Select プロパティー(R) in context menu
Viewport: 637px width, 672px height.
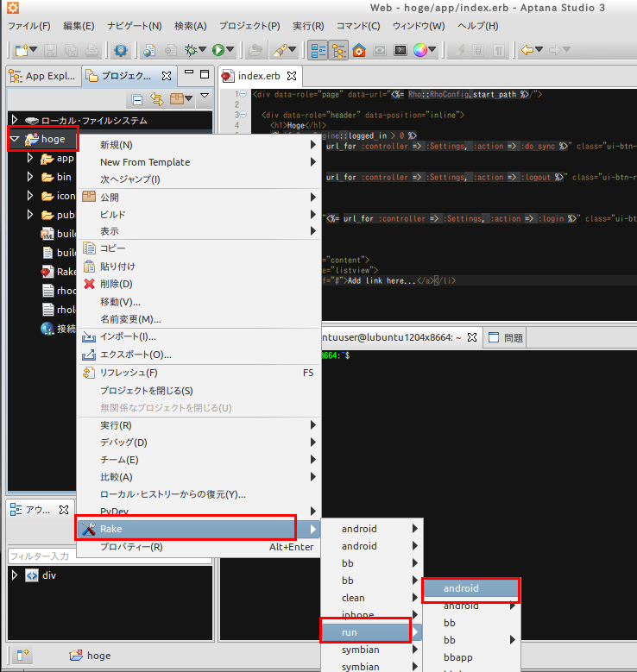point(199,547)
